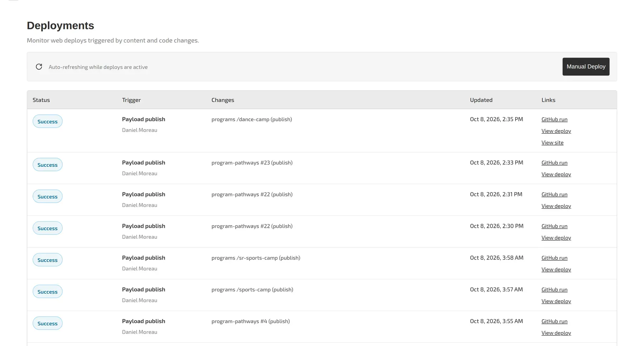The height and width of the screenshot is (346, 644).
Task: Click Success badge in sr-sports-camp row
Action: (x=48, y=260)
